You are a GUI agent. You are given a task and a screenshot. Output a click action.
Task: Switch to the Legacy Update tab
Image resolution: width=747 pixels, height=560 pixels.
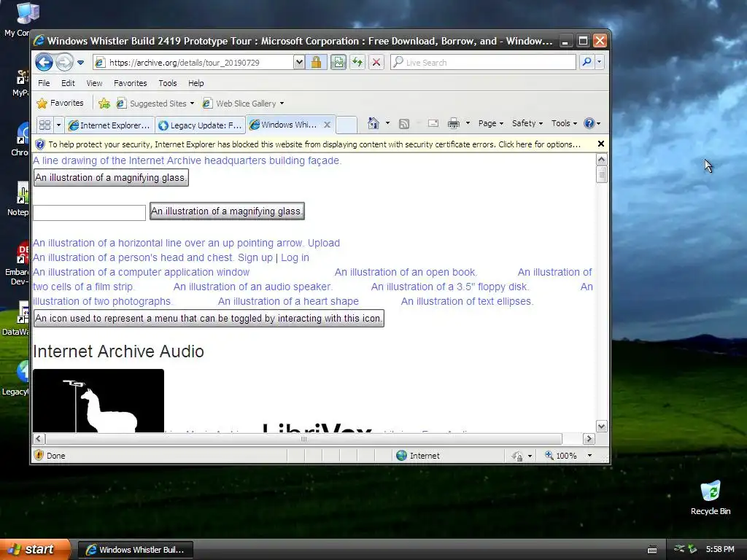[201, 125]
